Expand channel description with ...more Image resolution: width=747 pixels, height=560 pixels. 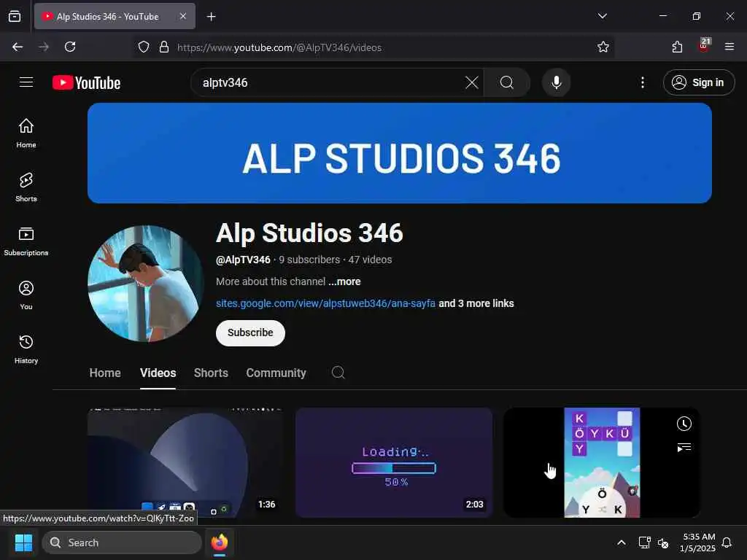tap(344, 281)
